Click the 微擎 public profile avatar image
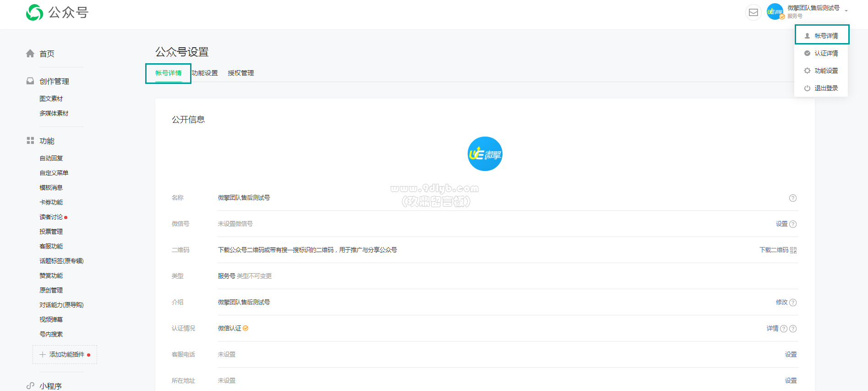The width and height of the screenshot is (868, 391). pyautogui.click(x=485, y=154)
